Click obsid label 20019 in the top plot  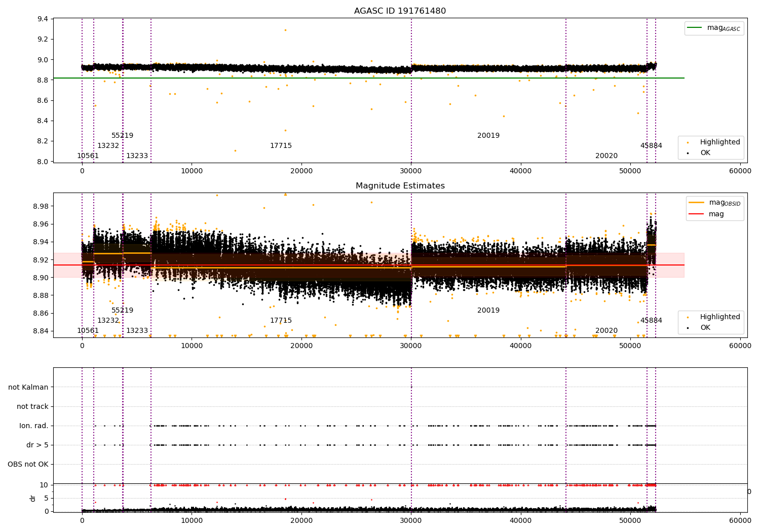click(x=488, y=135)
